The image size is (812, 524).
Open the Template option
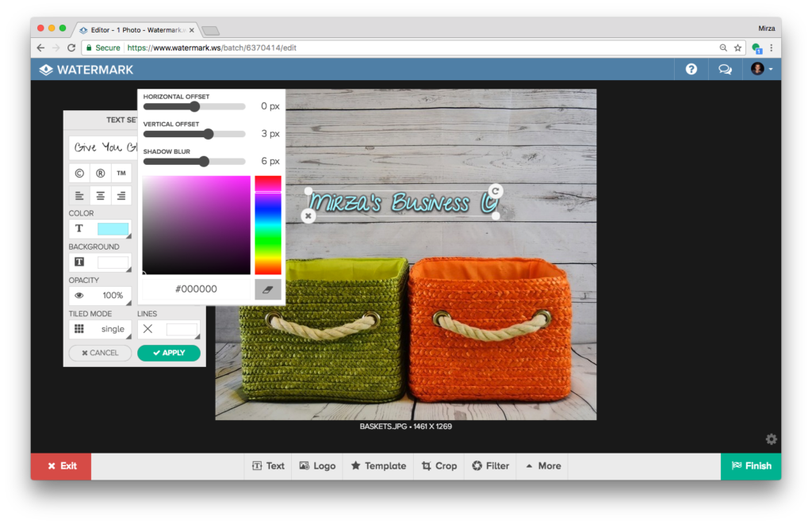click(x=378, y=466)
